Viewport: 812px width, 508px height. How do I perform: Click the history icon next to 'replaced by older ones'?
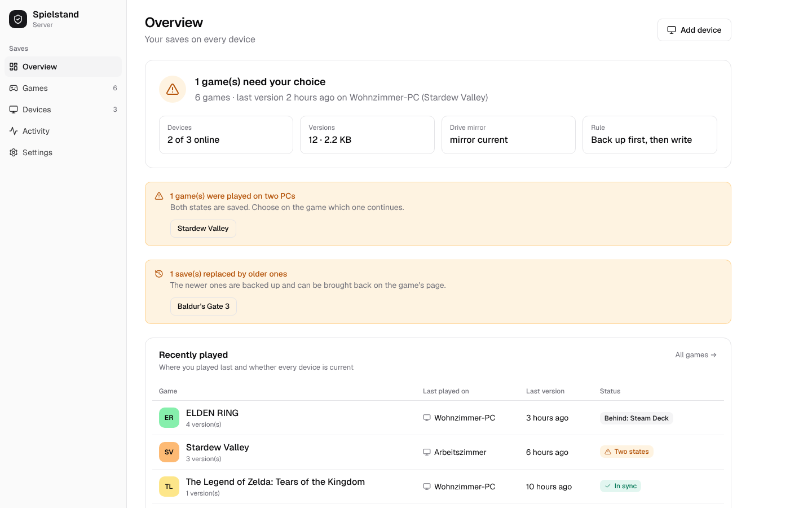click(159, 274)
